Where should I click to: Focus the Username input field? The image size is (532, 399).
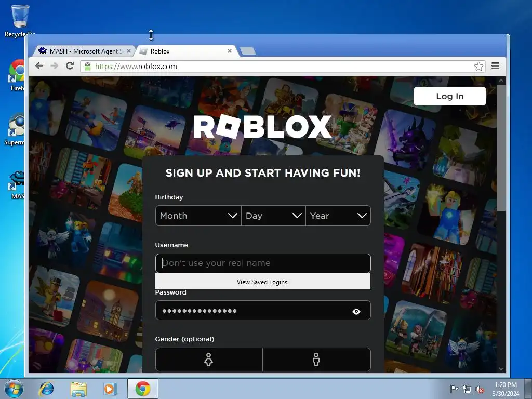[263, 263]
